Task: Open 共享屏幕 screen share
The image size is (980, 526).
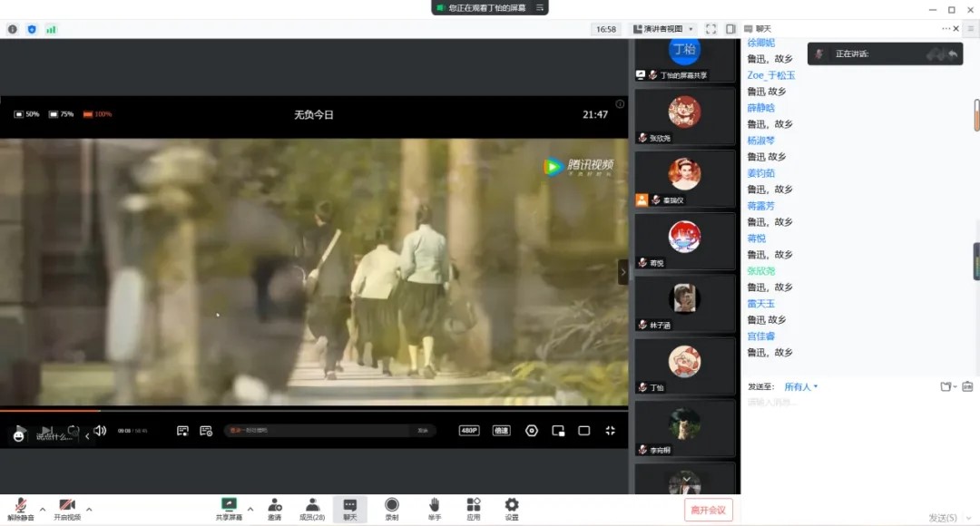Action: 229,509
